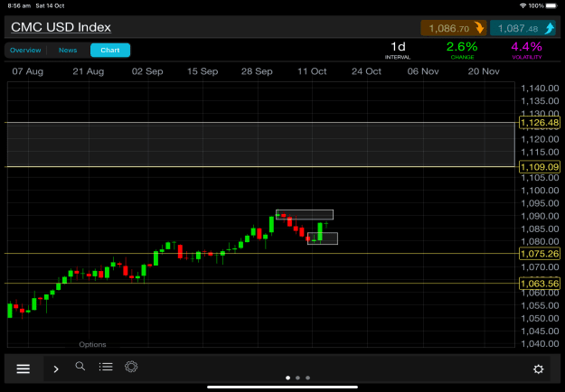Select the 1,063.56 price level label
This screenshot has height=392, width=565.
pyautogui.click(x=540, y=284)
